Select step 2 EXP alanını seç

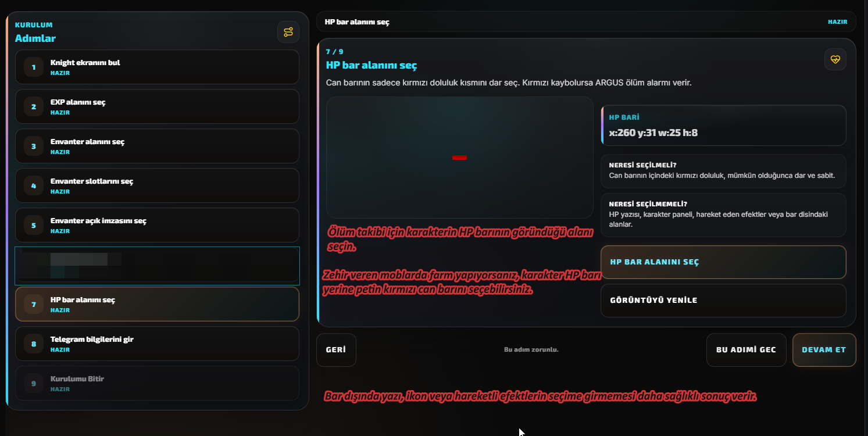[x=157, y=106]
